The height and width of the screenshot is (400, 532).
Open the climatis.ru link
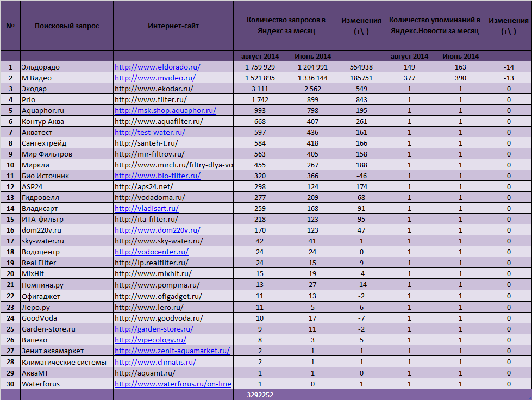click(155, 361)
